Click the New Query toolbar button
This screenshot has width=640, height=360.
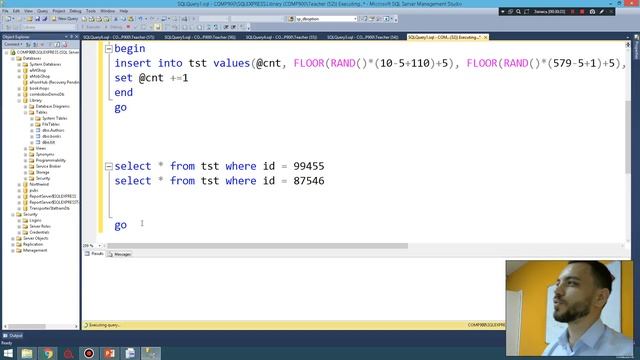tap(64, 19)
